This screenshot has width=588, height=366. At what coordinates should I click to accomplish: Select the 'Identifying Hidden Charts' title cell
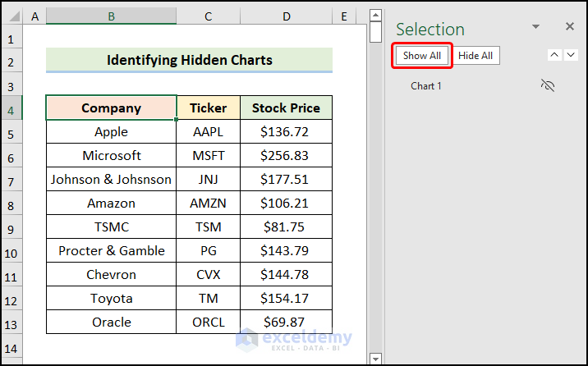click(x=190, y=60)
